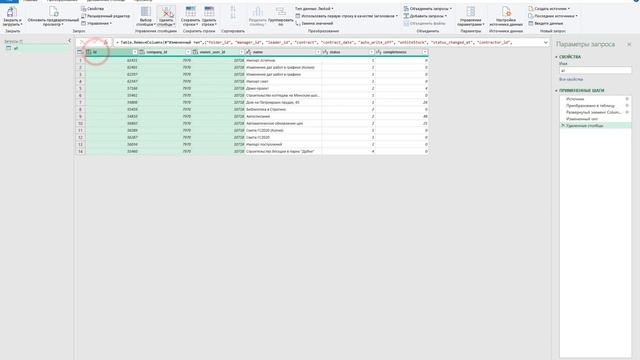This screenshot has height=360, width=640.
Task: Click the table corner menu icon
Action: click(x=80, y=52)
